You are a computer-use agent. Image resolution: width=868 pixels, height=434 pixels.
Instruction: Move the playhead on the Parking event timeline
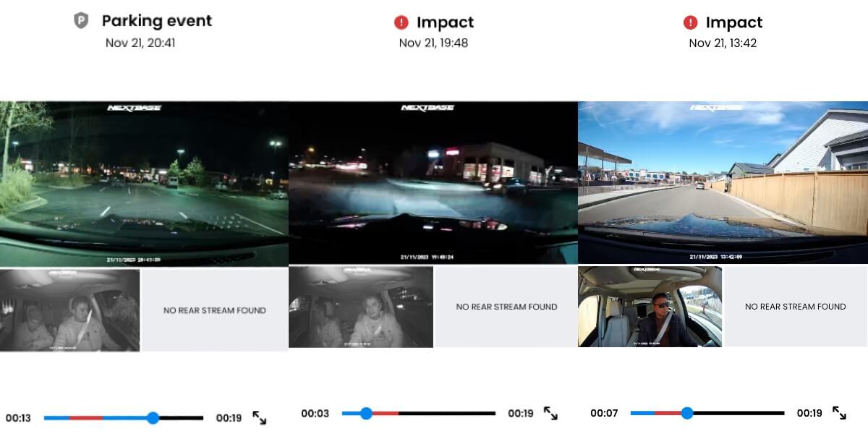coord(152,417)
